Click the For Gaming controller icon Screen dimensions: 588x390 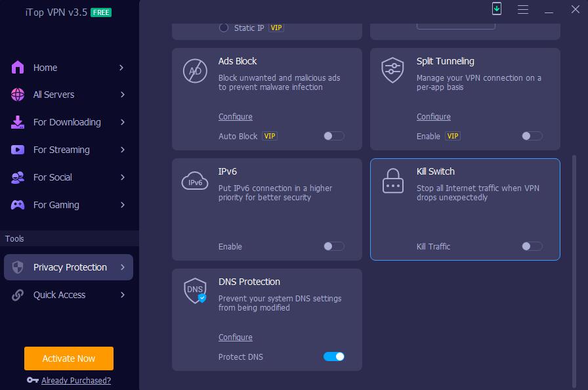18,205
